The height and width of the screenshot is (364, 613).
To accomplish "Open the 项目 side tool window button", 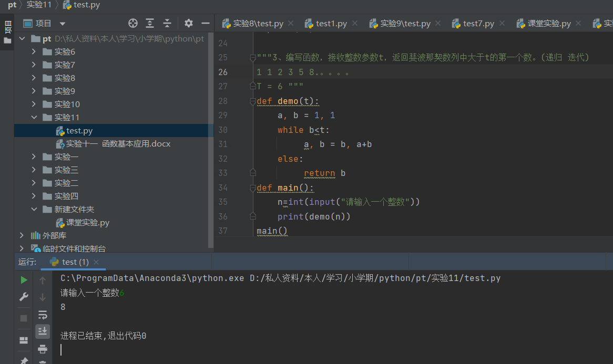I will [x=7, y=32].
